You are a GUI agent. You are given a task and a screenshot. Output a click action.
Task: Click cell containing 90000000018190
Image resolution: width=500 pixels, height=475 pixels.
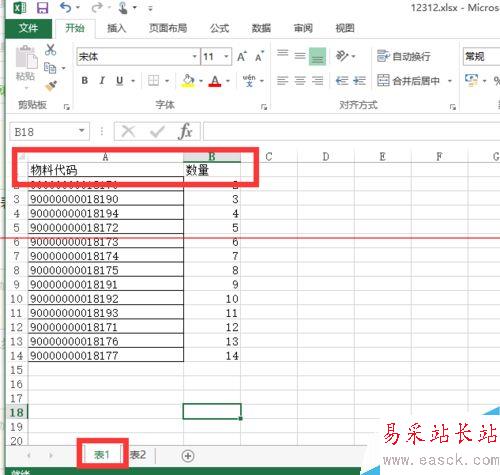click(106, 199)
